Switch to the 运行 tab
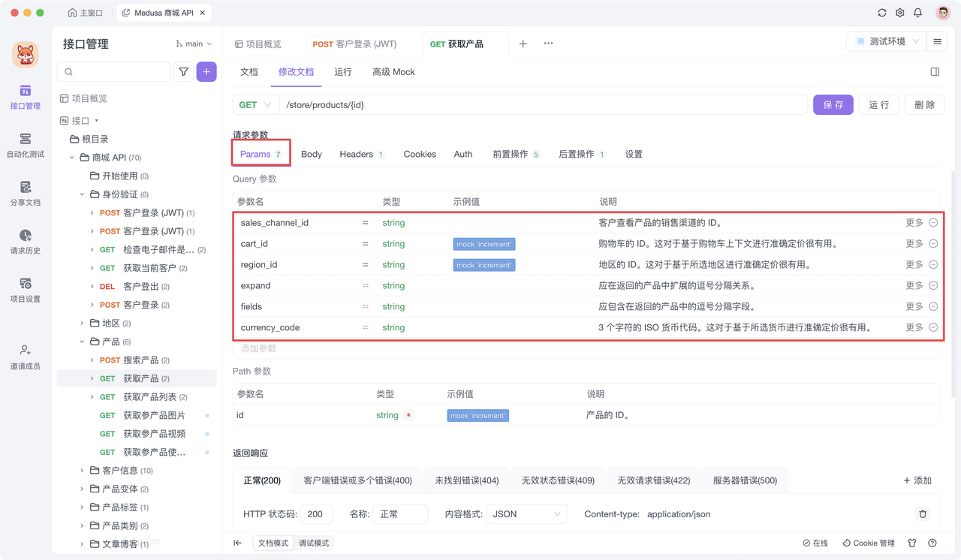This screenshot has width=961, height=560. [x=343, y=72]
